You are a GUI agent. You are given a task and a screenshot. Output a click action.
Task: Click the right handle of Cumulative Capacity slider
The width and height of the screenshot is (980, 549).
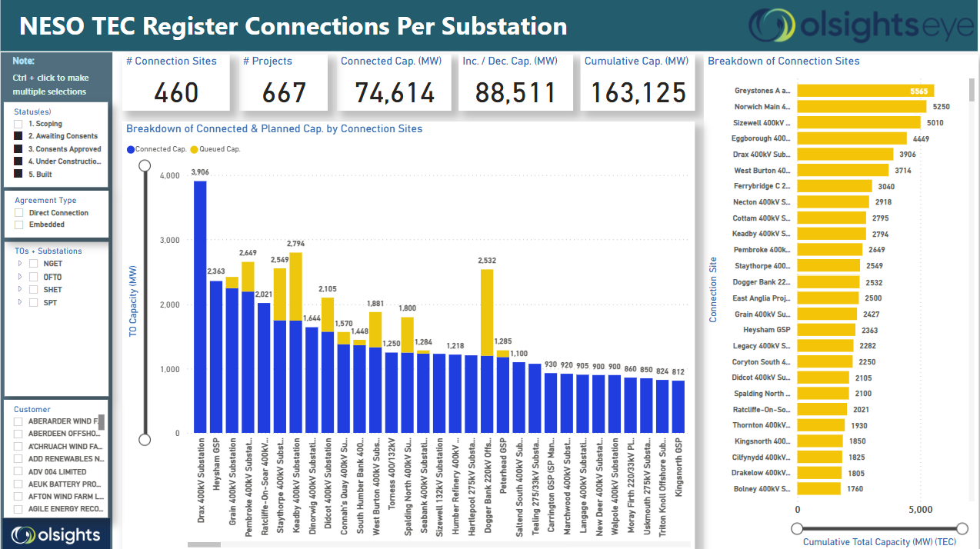(962, 528)
